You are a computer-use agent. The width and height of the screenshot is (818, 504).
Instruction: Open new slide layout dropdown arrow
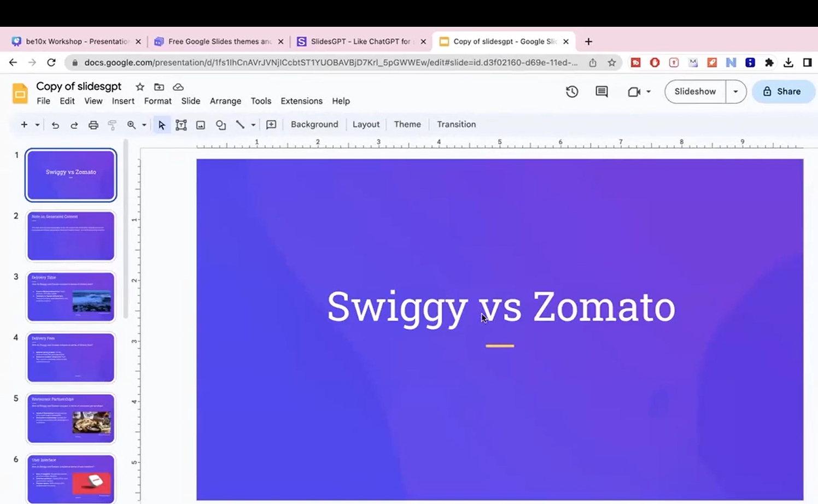37,125
